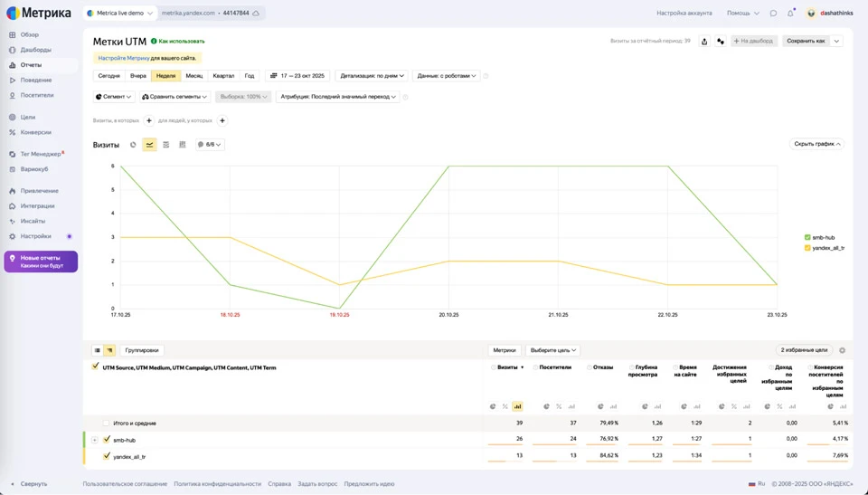The width and height of the screenshot is (868, 495).
Task: Uncheck the yandex_all_tr row checkbox
Action: click(x=107, y=456)
